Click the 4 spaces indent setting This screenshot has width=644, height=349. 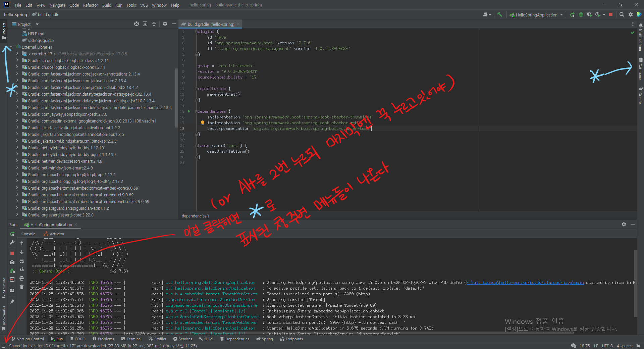[x=624, y=346]
